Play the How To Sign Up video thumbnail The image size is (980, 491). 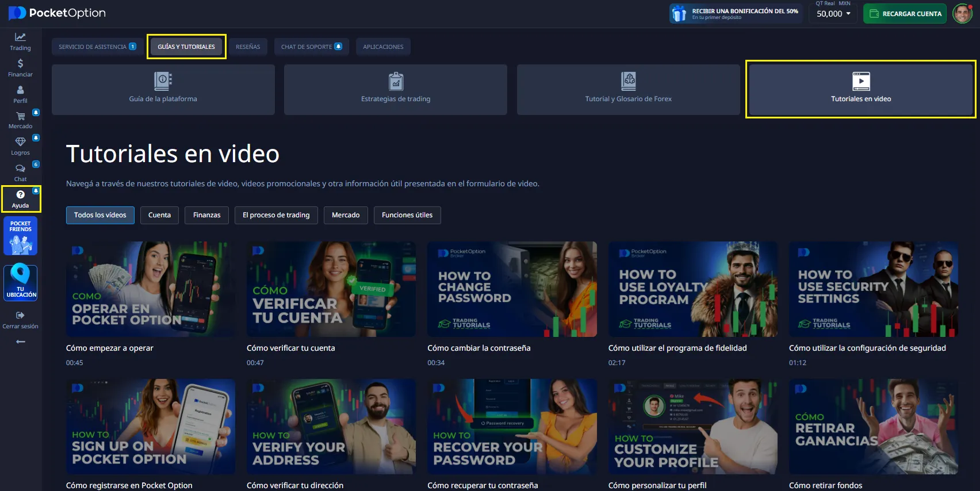(x=151, y=427)
